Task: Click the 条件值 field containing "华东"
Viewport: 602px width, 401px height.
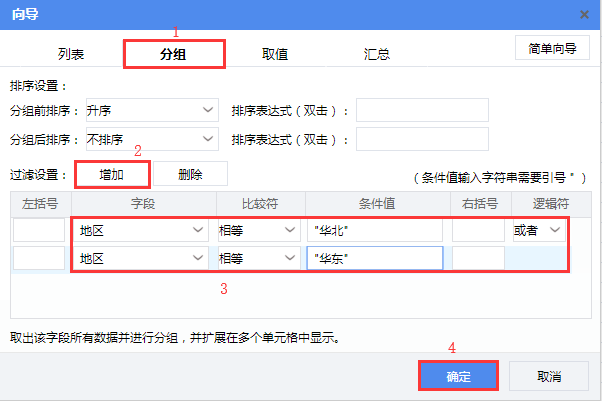Action: [375, 258]
